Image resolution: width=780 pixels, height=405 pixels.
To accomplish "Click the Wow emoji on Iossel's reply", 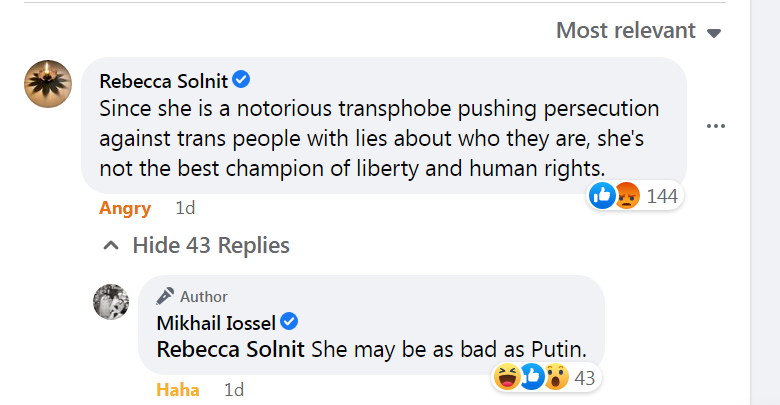I will tap(555, 377).
